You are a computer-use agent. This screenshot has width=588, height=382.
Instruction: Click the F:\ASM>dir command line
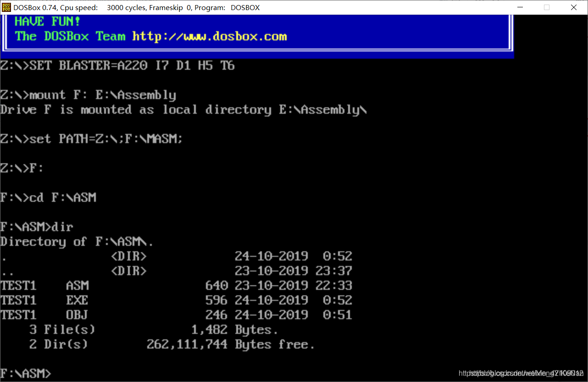[x=37, y=227]
